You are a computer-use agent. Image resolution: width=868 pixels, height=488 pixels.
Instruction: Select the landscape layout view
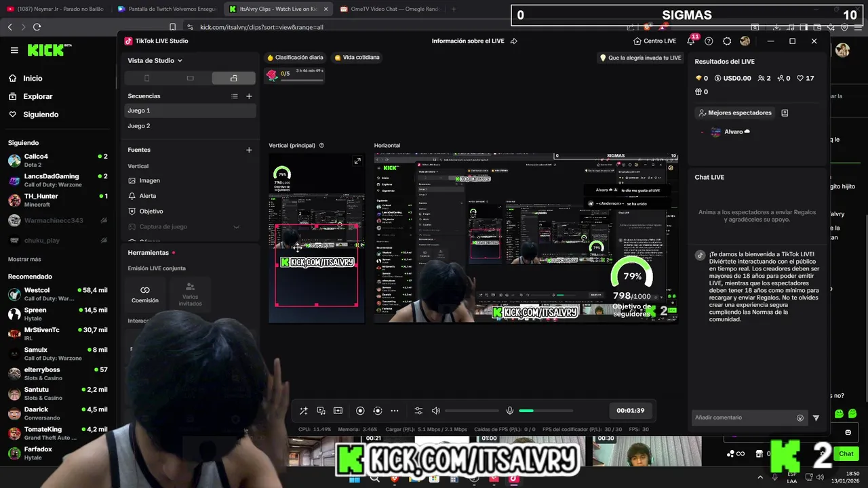point(190,78)
